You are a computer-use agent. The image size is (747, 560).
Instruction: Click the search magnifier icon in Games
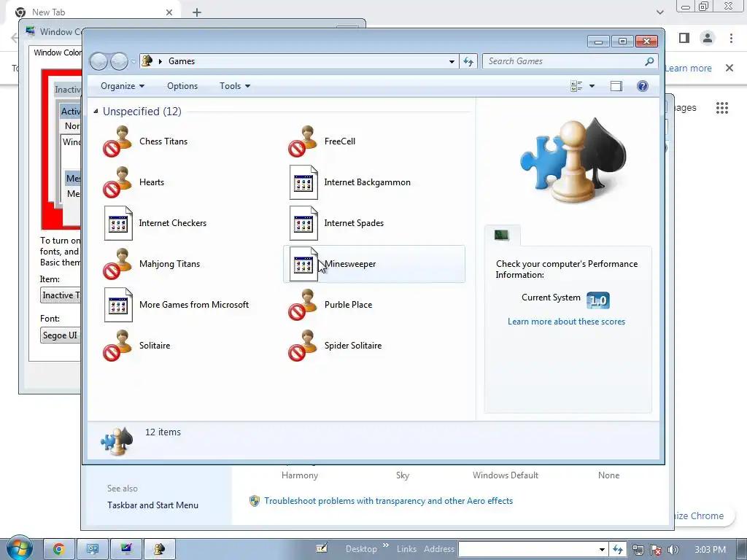[649, 61]
